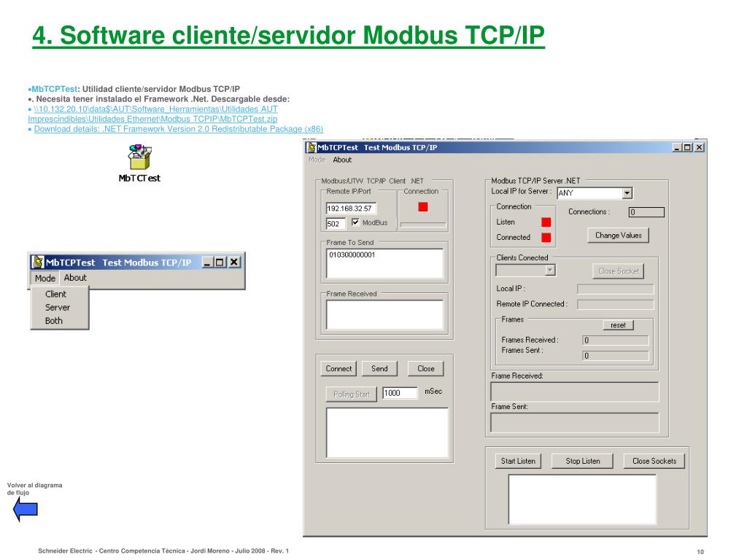Open the .NET Framework 2.0 download link
The image size is (747, 560).
(178, 129)
